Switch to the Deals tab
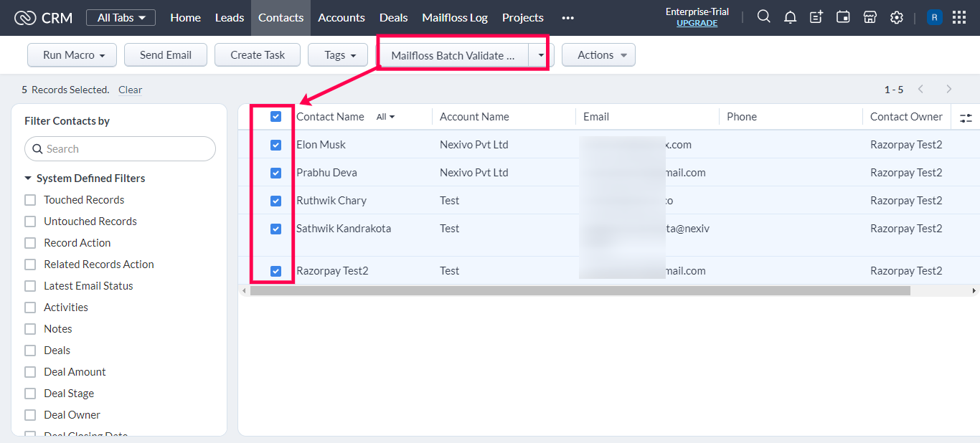The height and width of the screenshot is (443, 980). click(393, 17)
